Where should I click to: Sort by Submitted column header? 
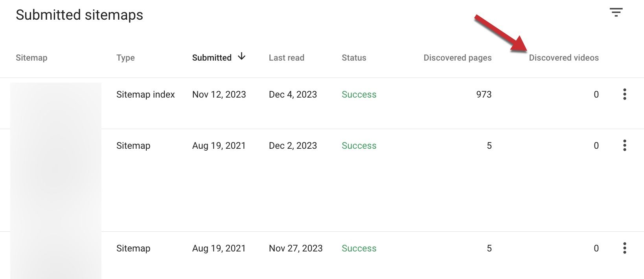pos(212,57)
